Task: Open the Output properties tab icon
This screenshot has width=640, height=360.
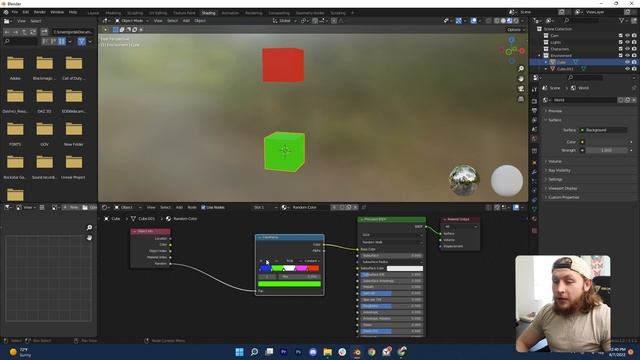Action: click(x=534, y=111)
